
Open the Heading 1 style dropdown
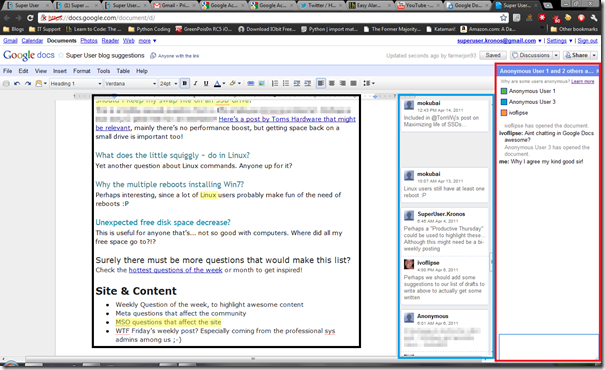[76, 83]
